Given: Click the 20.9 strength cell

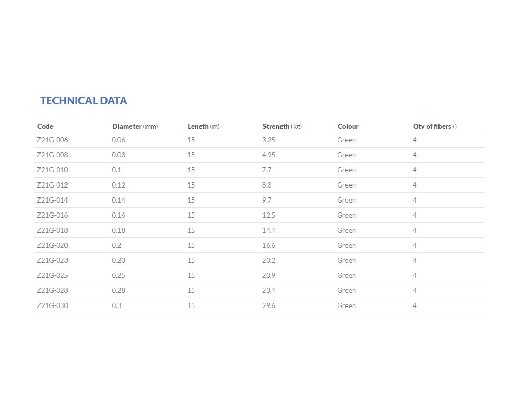Looking at the screenshot, I should pyautogui.click(x=269, y=275).
